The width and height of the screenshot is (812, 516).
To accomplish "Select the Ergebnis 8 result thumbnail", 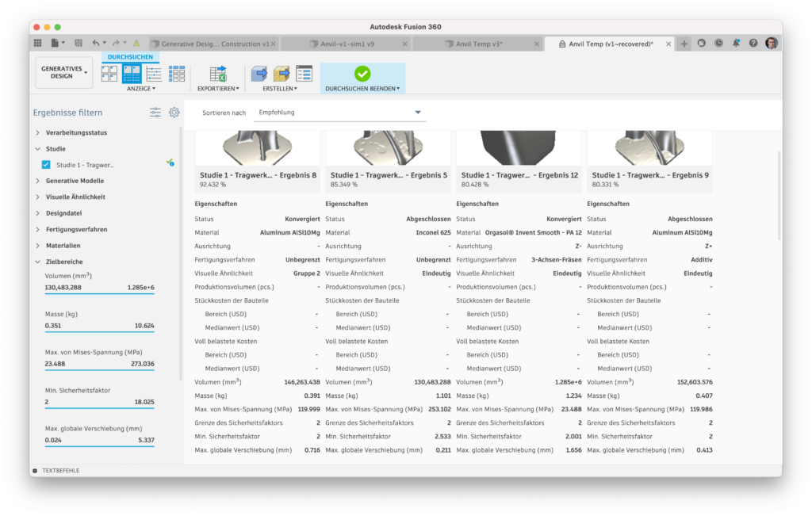I will tap(258, 148).
